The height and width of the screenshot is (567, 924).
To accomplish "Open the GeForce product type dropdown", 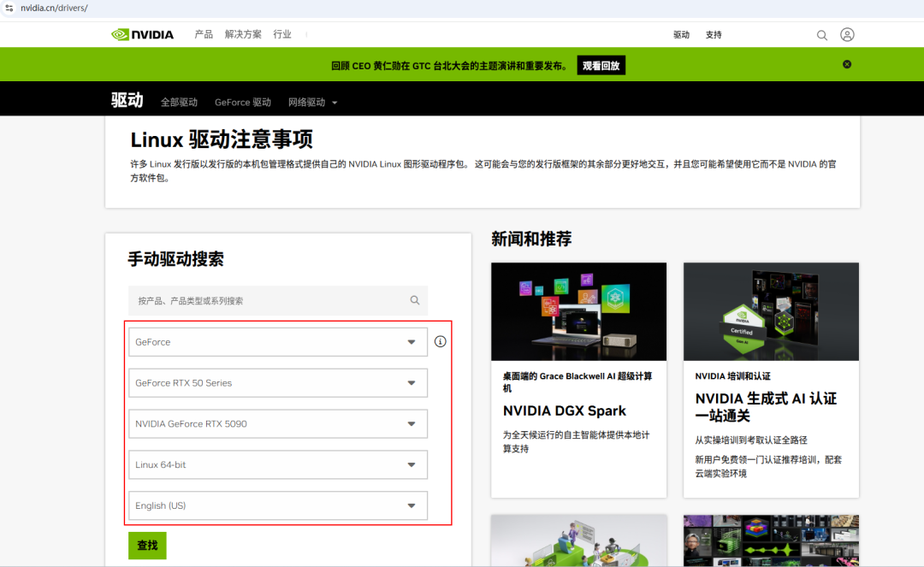I will [x=278, y=342].
